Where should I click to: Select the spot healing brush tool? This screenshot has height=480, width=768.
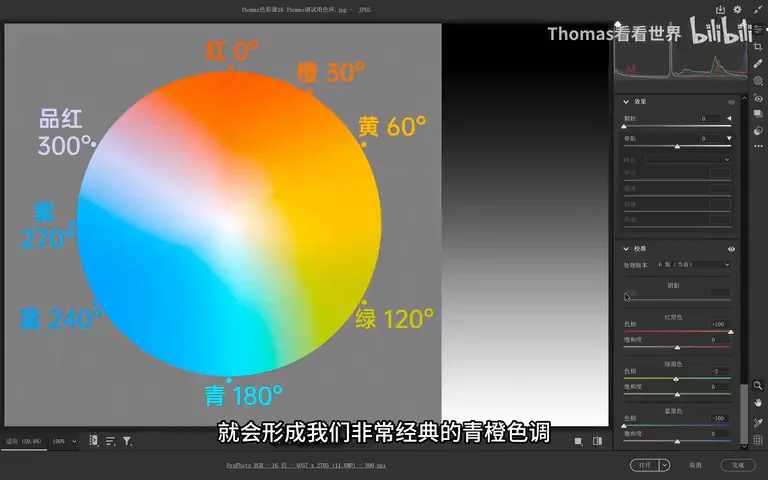coord(758,64)
